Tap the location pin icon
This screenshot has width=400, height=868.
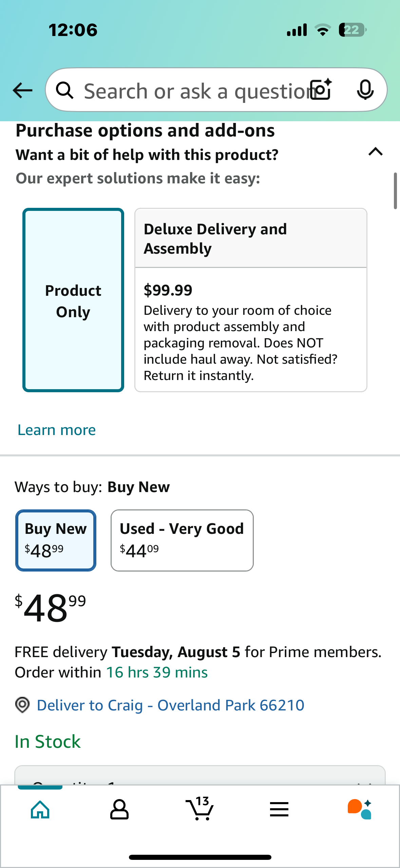[22, 705]
